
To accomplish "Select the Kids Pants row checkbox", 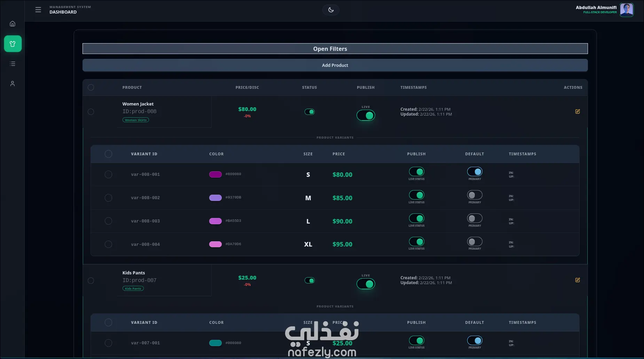I will point(91,281).
